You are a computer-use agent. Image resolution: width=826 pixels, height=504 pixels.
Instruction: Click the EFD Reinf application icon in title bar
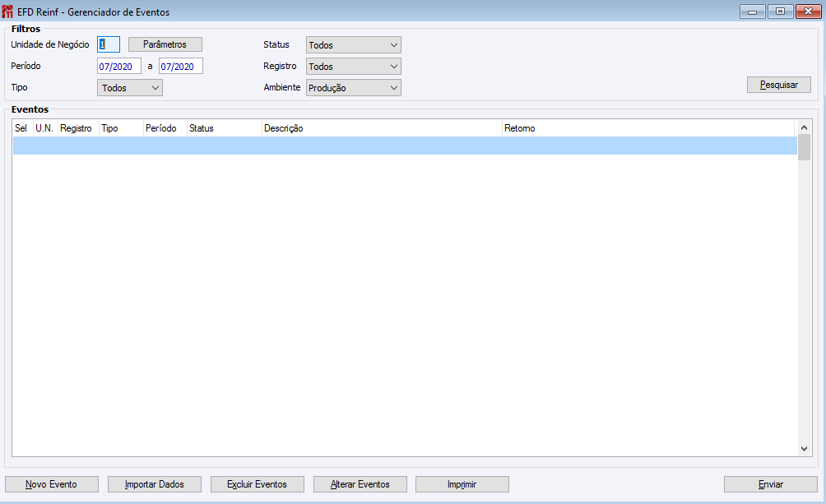coord(7,12)
